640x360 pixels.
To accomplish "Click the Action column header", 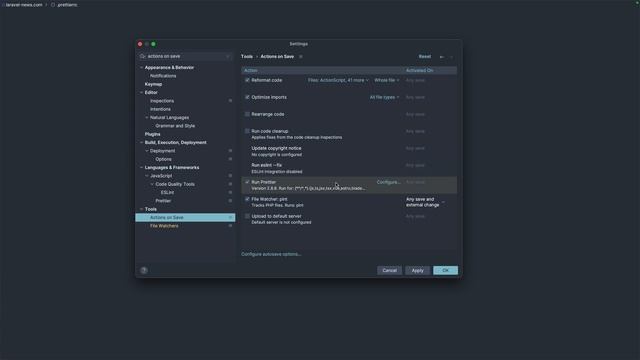I will (x=251, y=71).
